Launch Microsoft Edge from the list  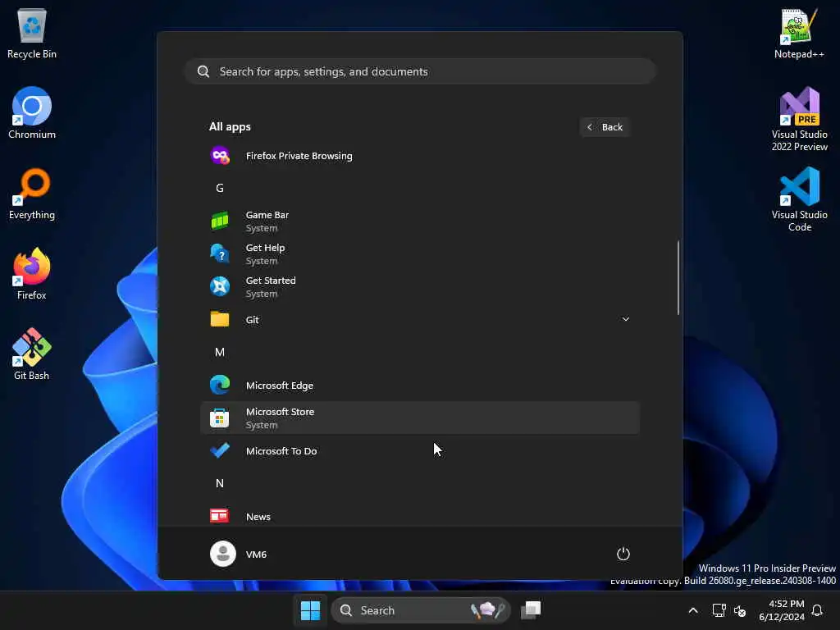click(420, 386)
